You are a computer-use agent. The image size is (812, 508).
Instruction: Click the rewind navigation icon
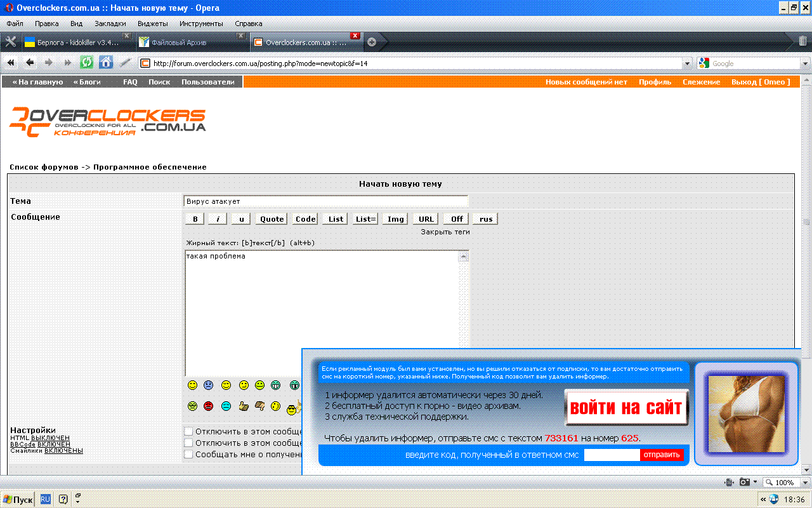pyautogui.click(x=11, y=63)
